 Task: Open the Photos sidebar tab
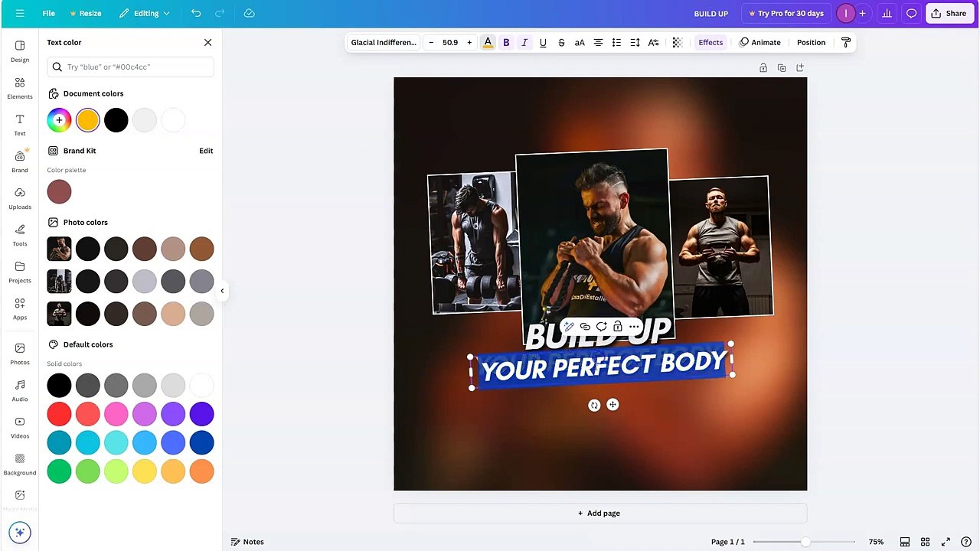tap(20, 354)
